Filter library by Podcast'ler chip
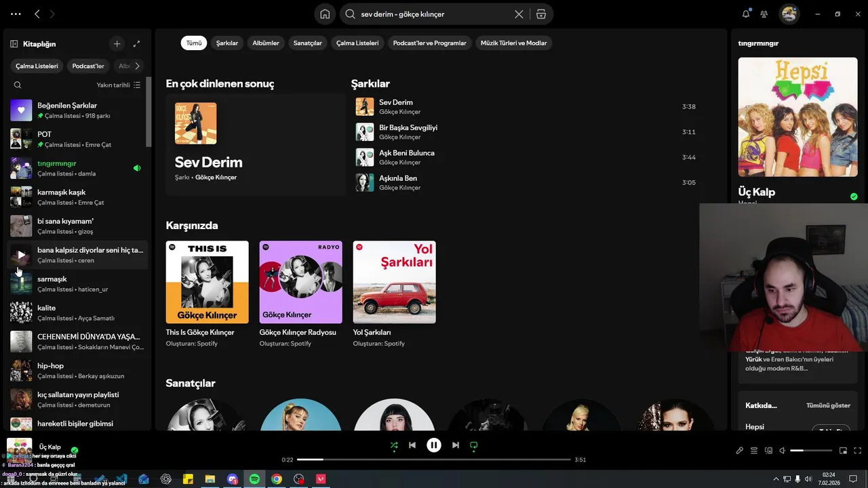The height and width of the screenshot is (488, 868). tap(88, 66)
